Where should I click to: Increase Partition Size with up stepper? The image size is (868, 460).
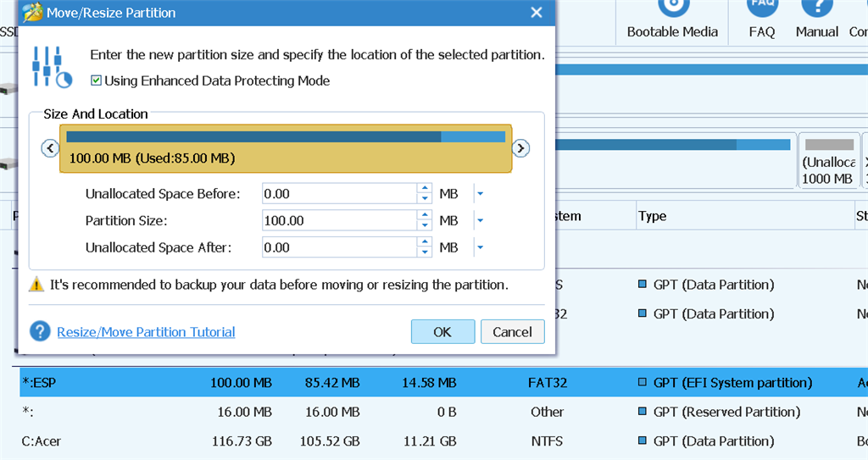click(x=425, y=215)
